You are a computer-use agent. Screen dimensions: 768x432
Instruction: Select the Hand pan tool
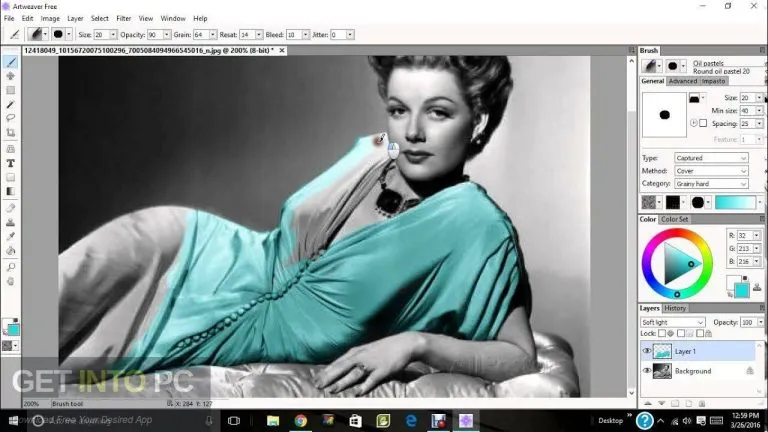[10, 281]
